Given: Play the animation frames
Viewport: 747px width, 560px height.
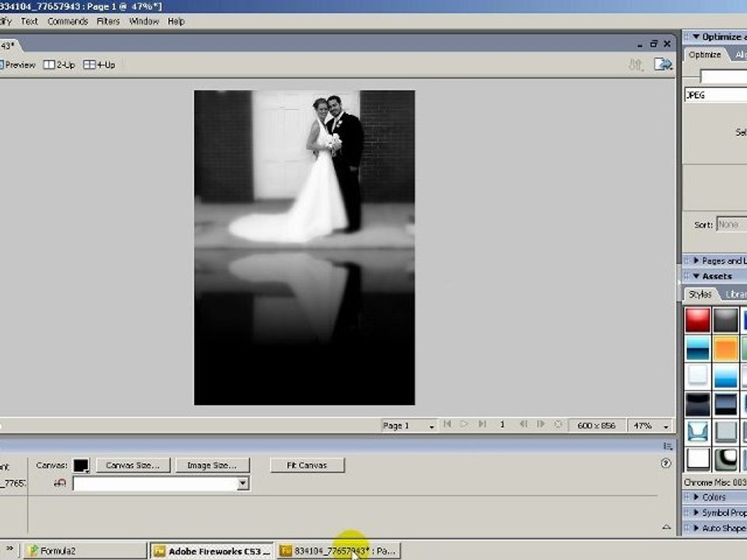Looking at the screenshot, I should point(464,425).
